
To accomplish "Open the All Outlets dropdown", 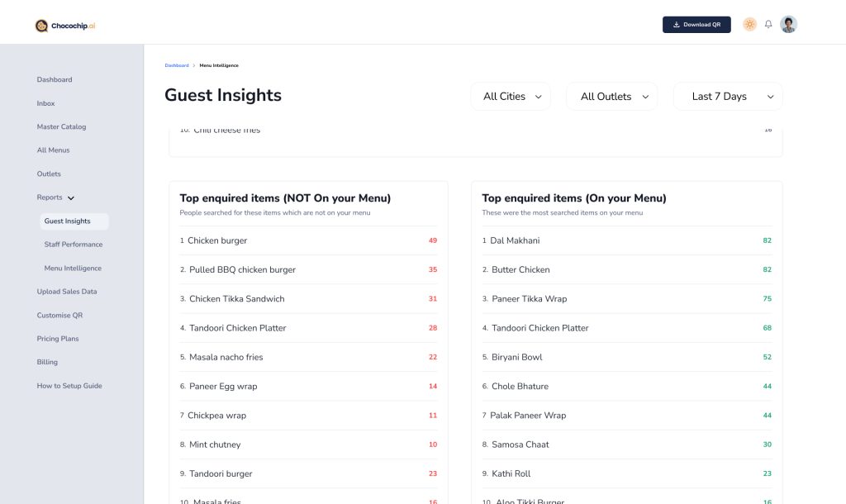I will [611, 97].
